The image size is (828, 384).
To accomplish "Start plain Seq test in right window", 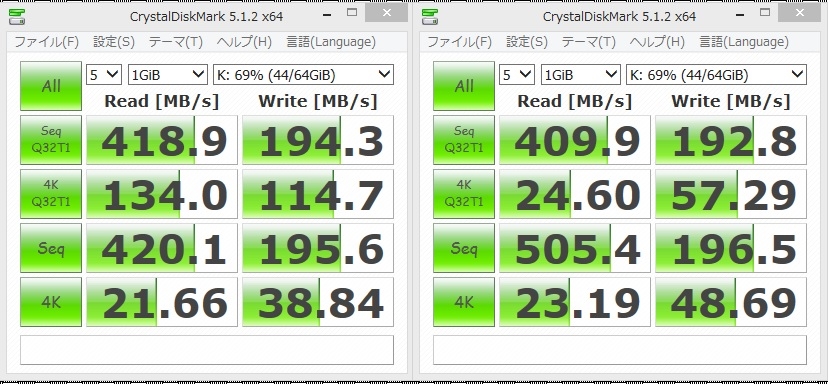I will pyautogui.click(x=464, y=248).
